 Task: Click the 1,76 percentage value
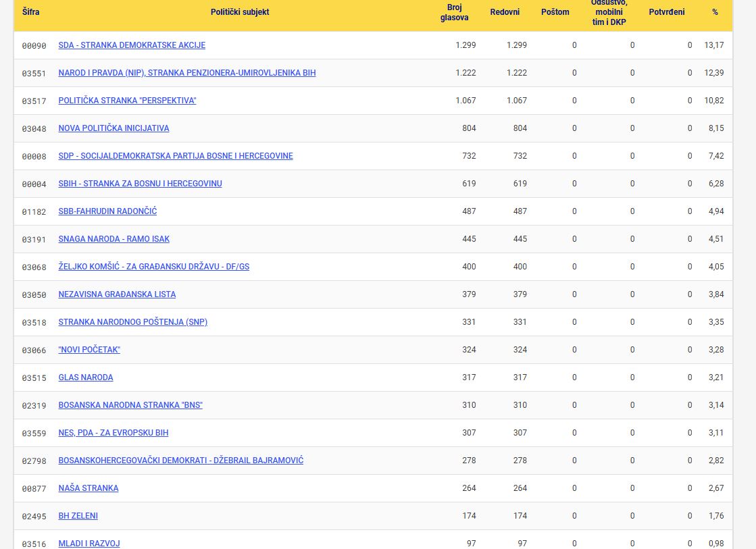(x=716, y=516)
